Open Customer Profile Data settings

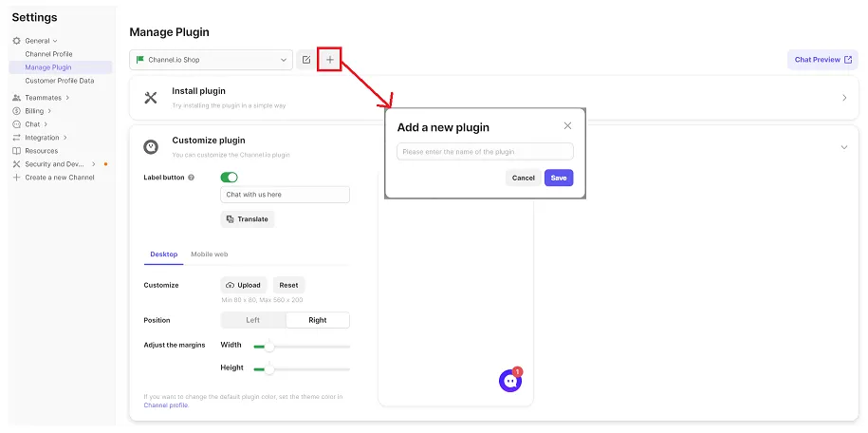[x=60, y=81]
